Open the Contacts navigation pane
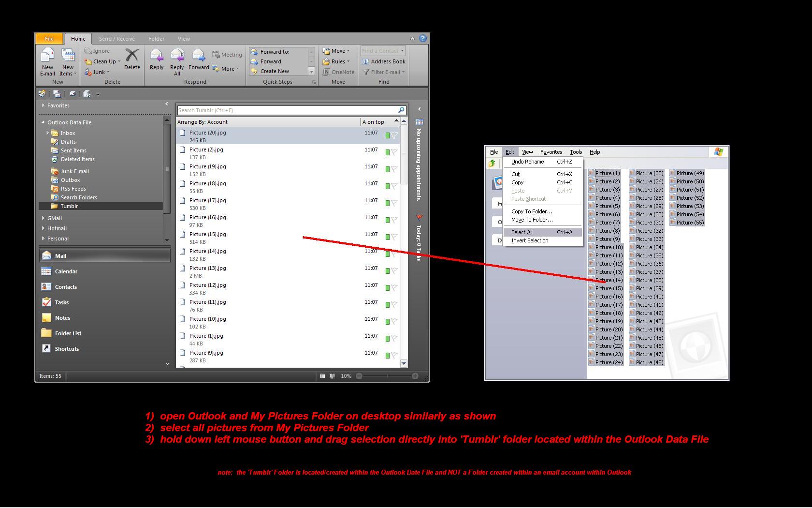The image size is (812, 508). (x=105, y=287)
